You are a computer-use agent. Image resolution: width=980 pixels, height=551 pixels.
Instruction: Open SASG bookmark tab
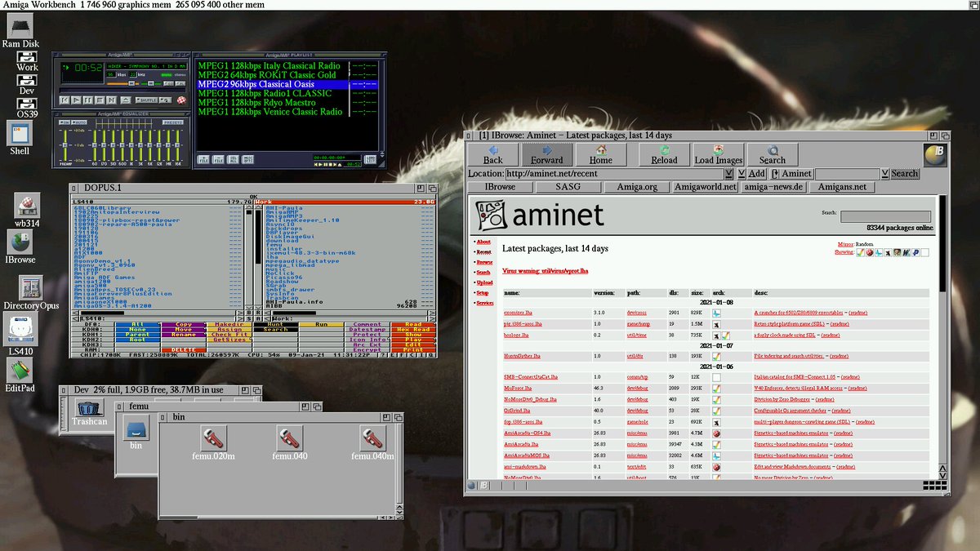(x=568, y=187)
